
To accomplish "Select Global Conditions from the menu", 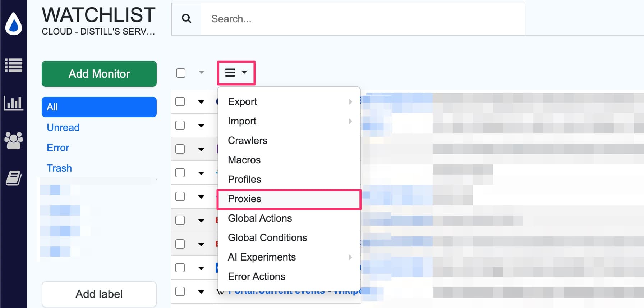I will pyautogui.click(x=267, y=237).
